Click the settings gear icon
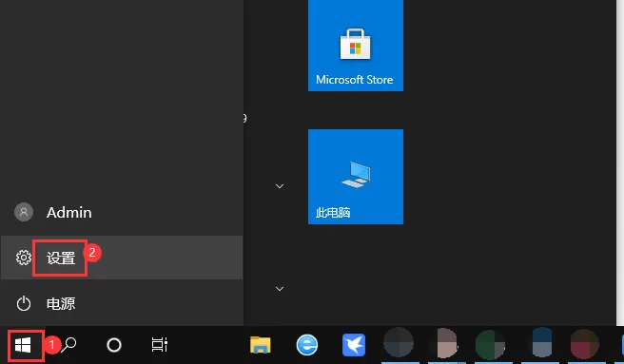The image size is (624, 364). pos(24,258)
